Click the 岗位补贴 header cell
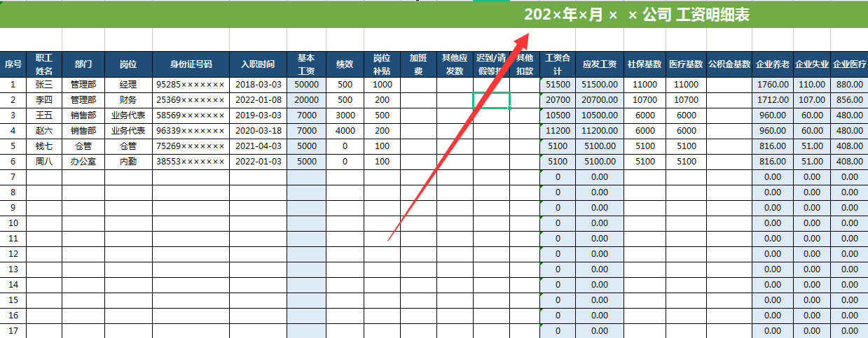The height and width of the screenshot is (338, 868). point(382,64)
